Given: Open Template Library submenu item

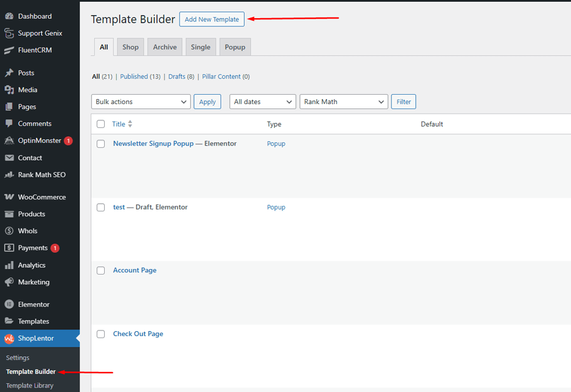Looking at the screenshot, I should [29, 386].
